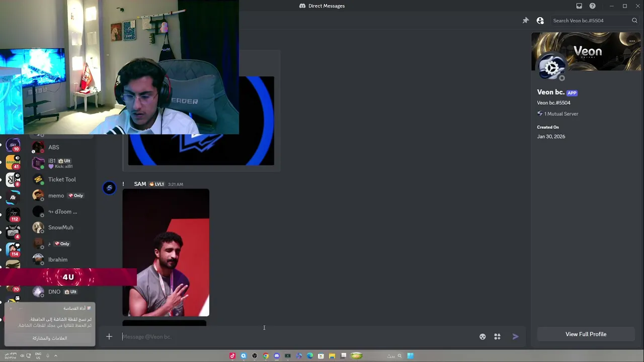Select server icon with 41 badge

click(x=13, y=162)
